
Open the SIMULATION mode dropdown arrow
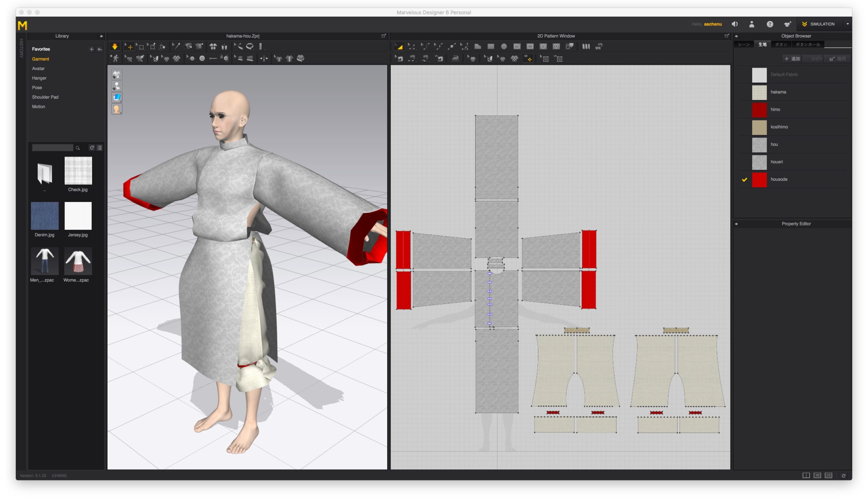pyautogui.click(x=847, y=24)
